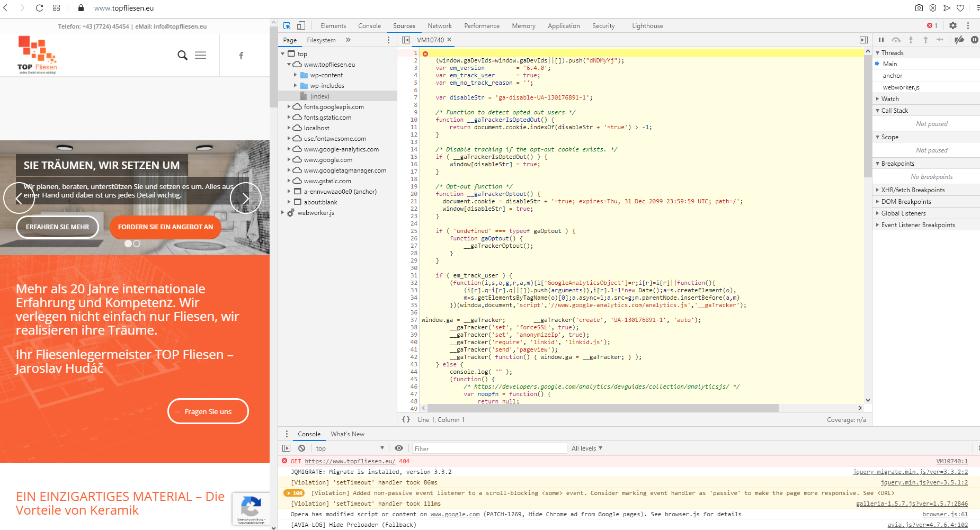Click ERFAHREN SIE MEHR button

(x=57, y=227)
